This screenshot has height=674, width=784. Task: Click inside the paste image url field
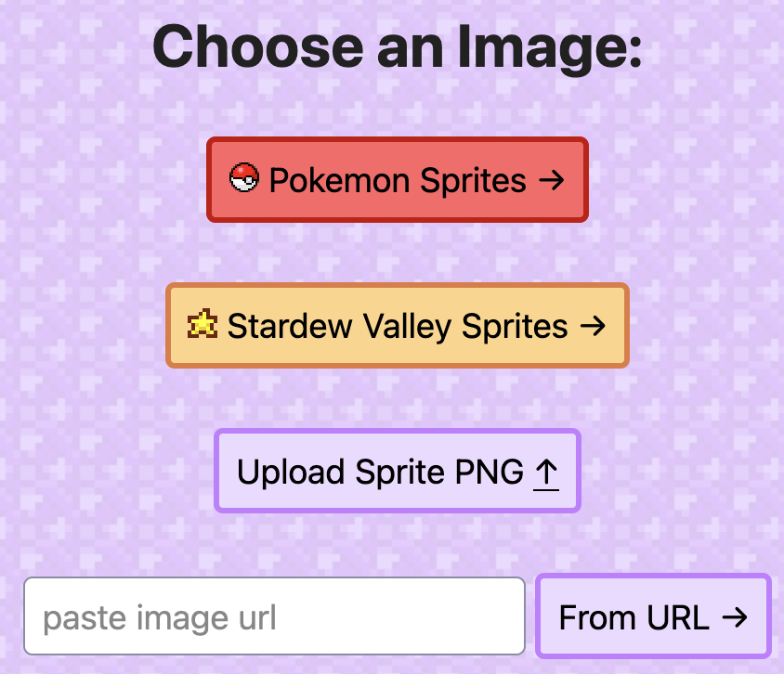coord(275,616)
